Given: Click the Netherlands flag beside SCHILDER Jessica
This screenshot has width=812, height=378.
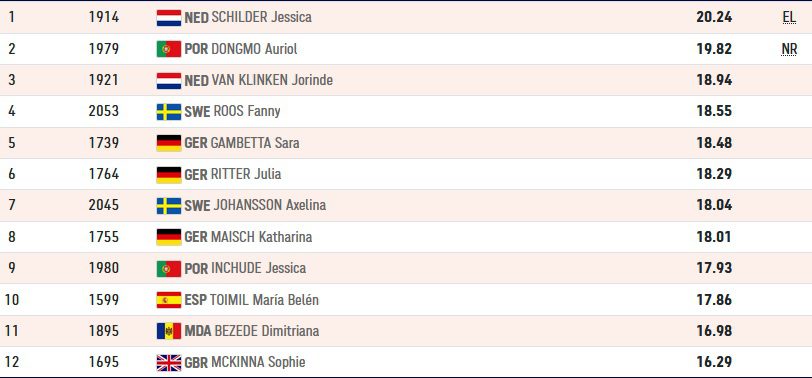Looking at the screenshot, I should (x=169, y=18).
